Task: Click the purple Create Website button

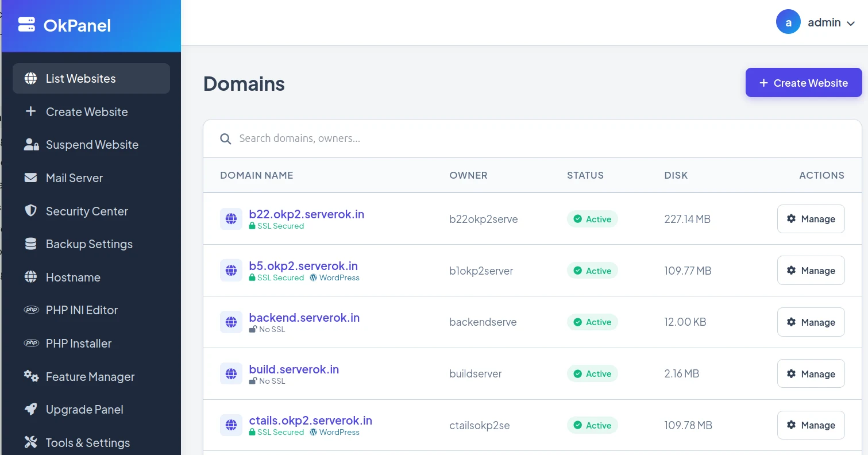Action: click(804, 83)
